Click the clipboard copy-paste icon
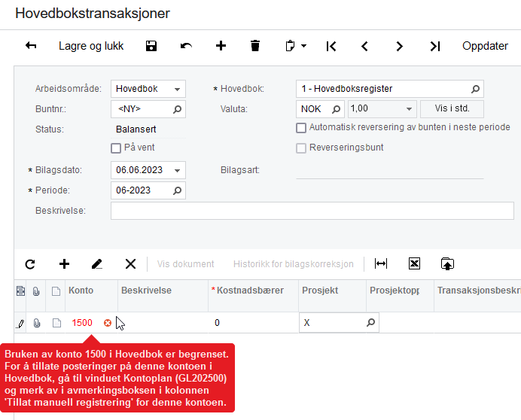Viewport: 521px width, 420px height. pos(290,45)
